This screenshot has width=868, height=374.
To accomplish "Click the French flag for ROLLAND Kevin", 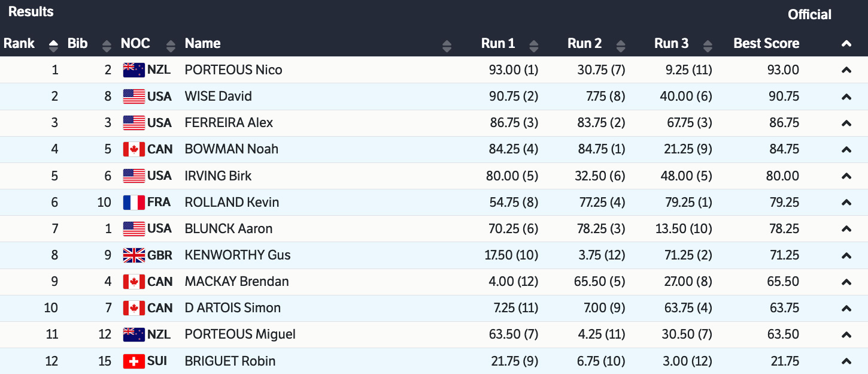I will pos(133,203).
